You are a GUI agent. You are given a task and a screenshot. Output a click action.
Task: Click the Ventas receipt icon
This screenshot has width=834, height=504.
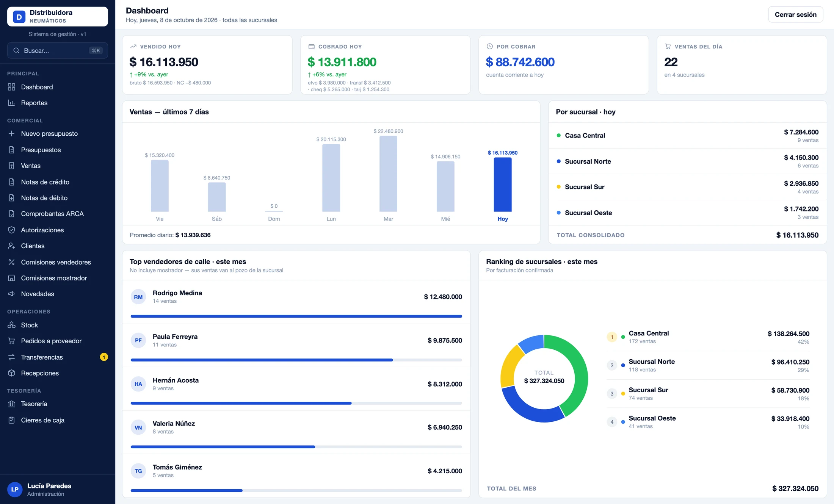(11, 166)
